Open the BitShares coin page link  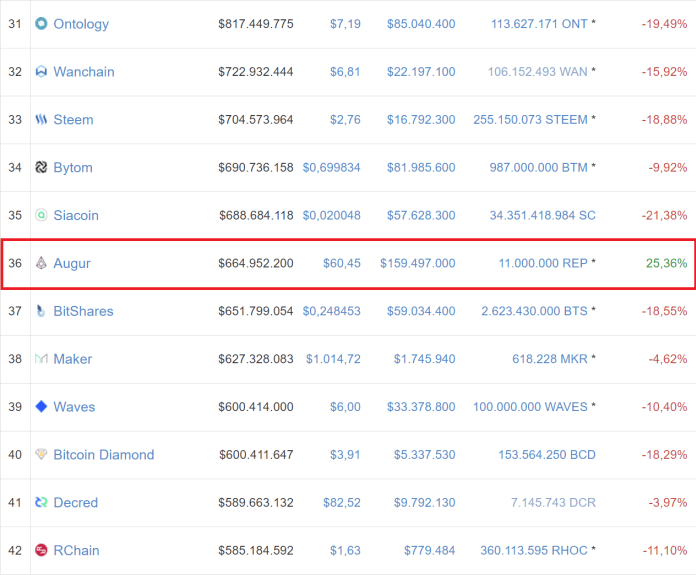83,311
